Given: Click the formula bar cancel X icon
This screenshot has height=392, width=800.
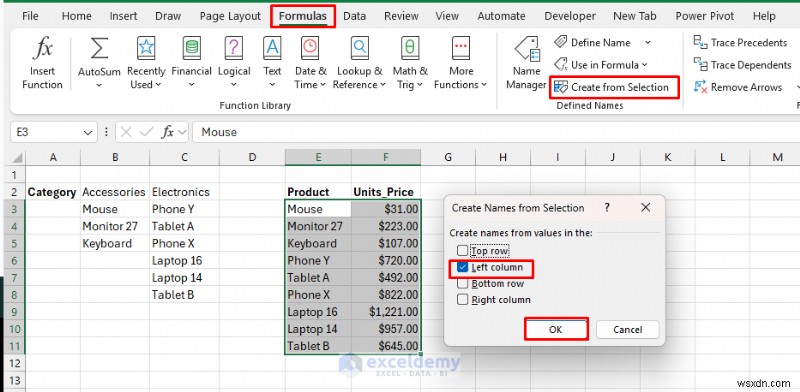Looking at the screenshot, I should click(x=126, y=132).
